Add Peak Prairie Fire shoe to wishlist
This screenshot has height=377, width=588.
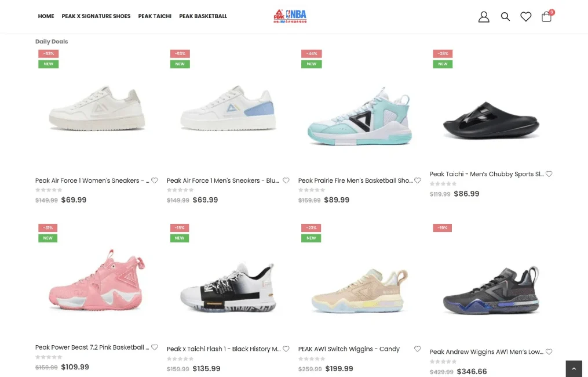[x=417, y=180]
